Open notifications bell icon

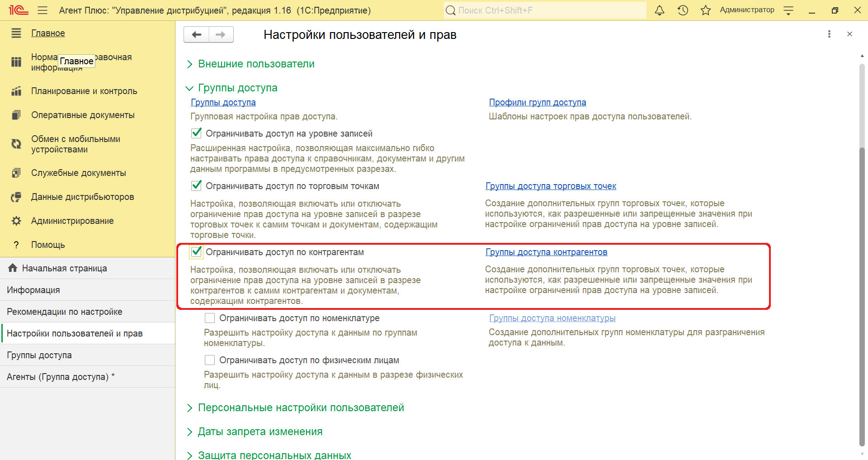click(660, 10)
